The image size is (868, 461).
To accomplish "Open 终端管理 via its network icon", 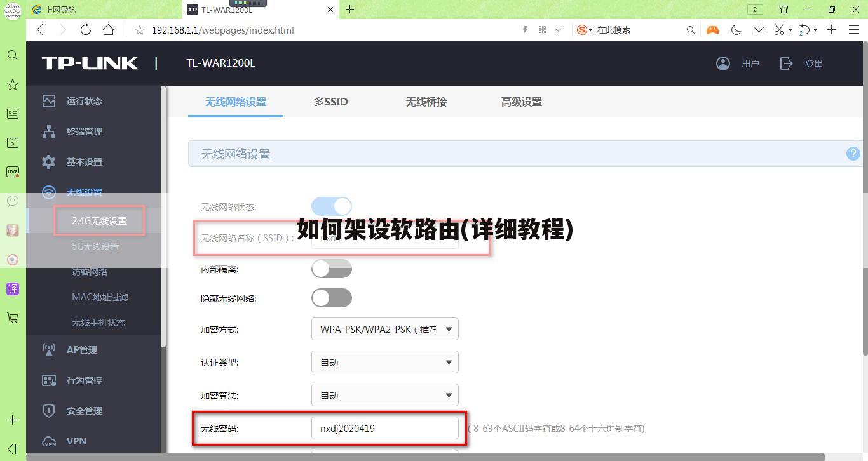I will pyautogui.click(x=48, y=131).
